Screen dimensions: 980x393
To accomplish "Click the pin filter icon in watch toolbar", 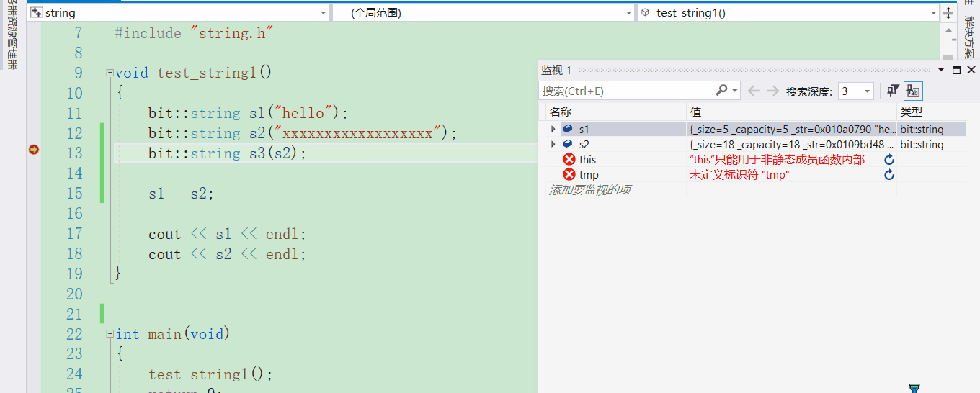I will coord(893,91).
